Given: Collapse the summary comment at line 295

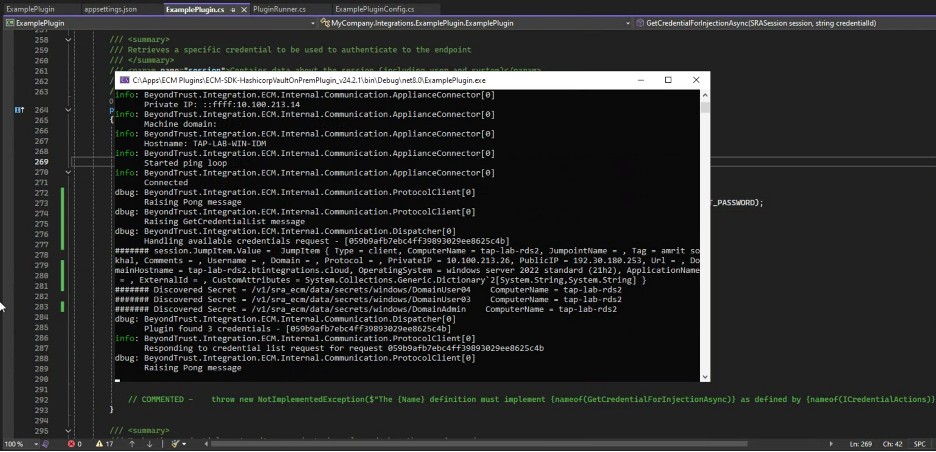Looking at the screenshot, I should pyautogui.click(x=68, y=431).
